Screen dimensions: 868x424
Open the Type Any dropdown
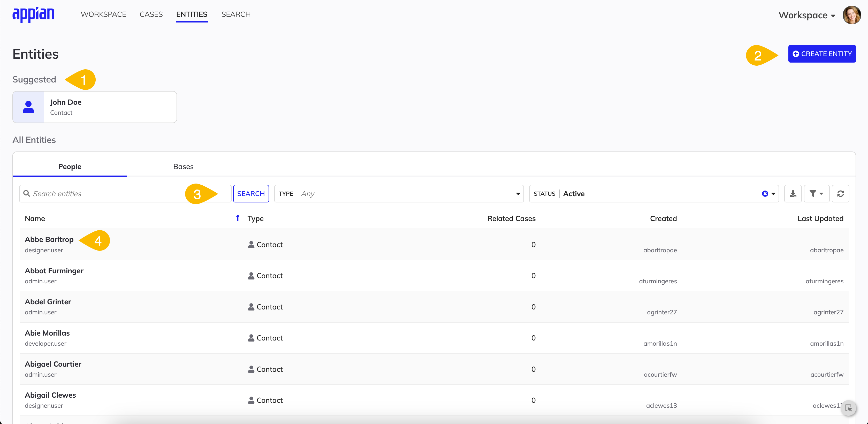[x=399, y=194]
